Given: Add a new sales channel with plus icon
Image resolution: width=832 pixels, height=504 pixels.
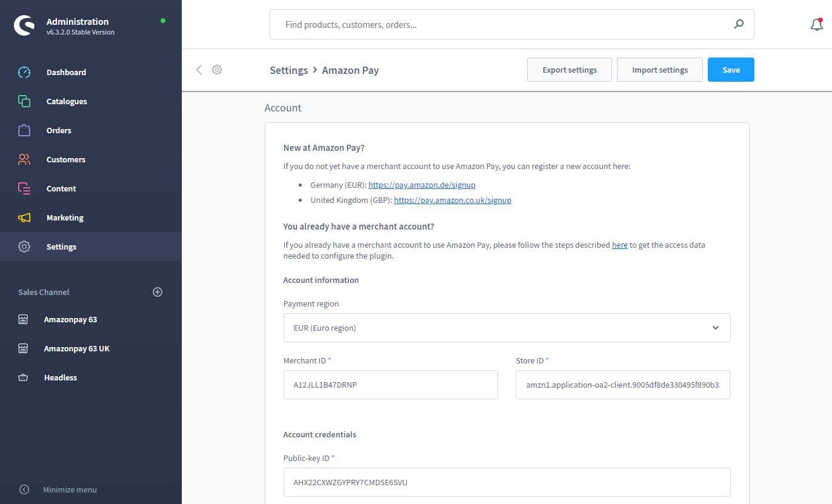Looking at the screenshot, I should 158,292.
